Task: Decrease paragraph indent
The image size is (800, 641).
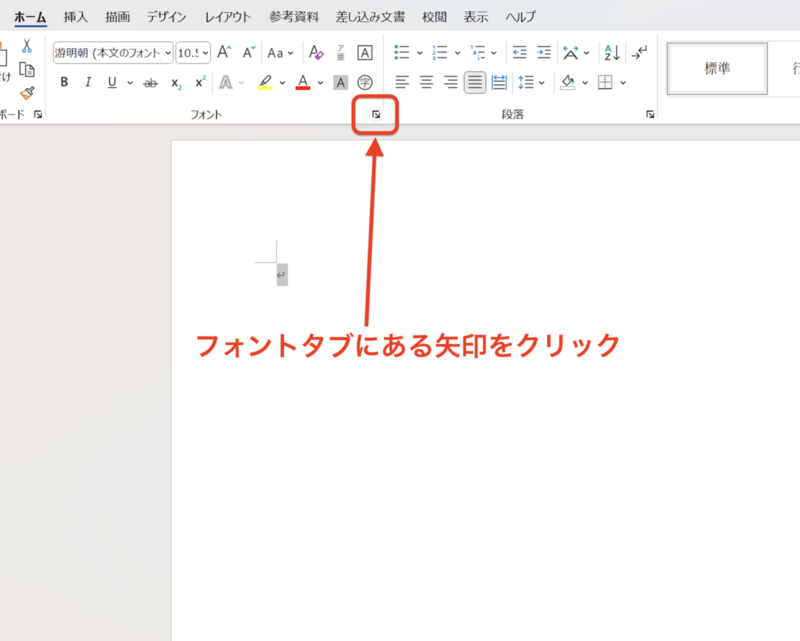Action: click(x=519, y=52)
